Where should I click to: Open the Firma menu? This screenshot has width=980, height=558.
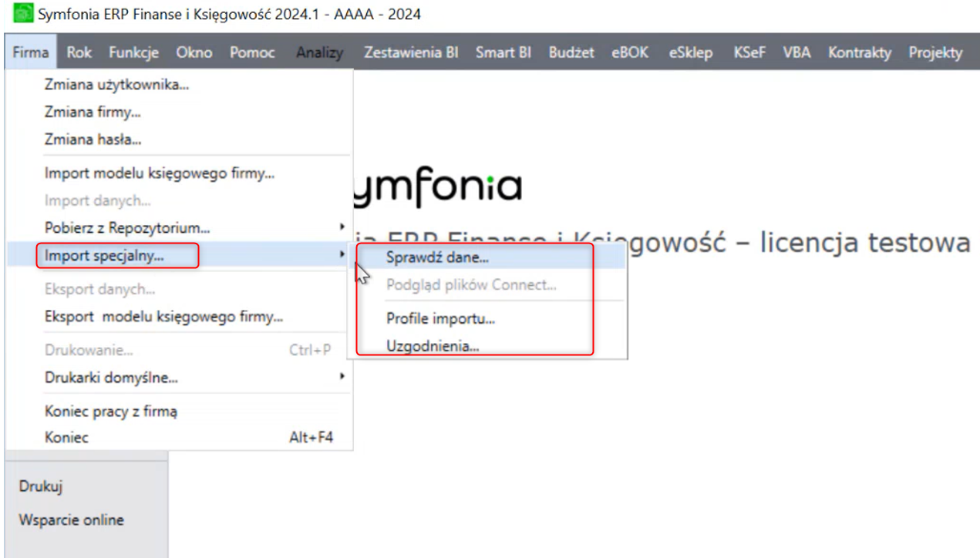pyautogui.click(x=31, y=52)
